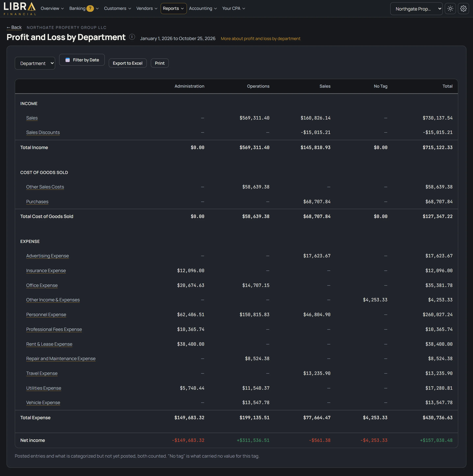Viewport: 473px width, 476px height.
Task: Click the Libra Financial logo
Action: [x=20, y=9]
